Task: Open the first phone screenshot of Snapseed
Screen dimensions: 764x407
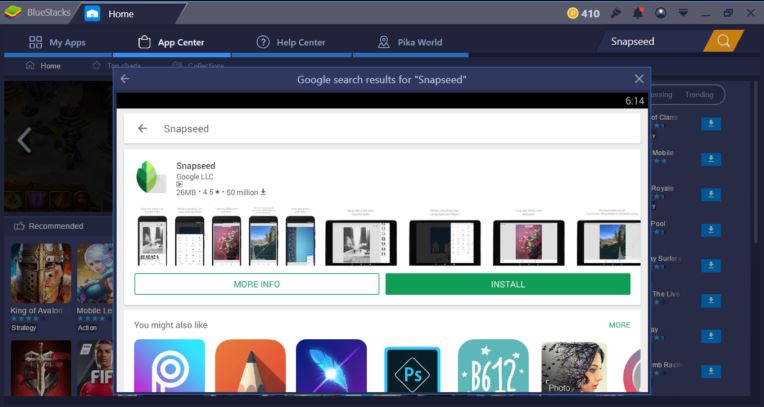Action: (153, 241)
